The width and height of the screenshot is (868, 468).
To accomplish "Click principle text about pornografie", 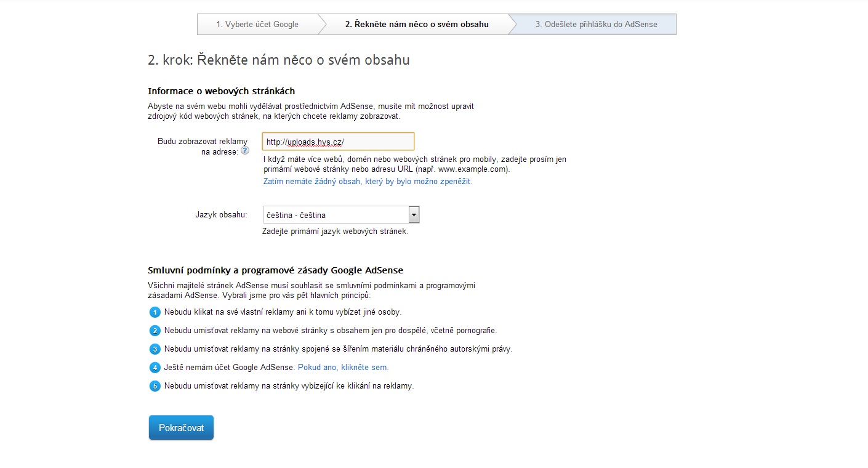I will coord(330,331).
